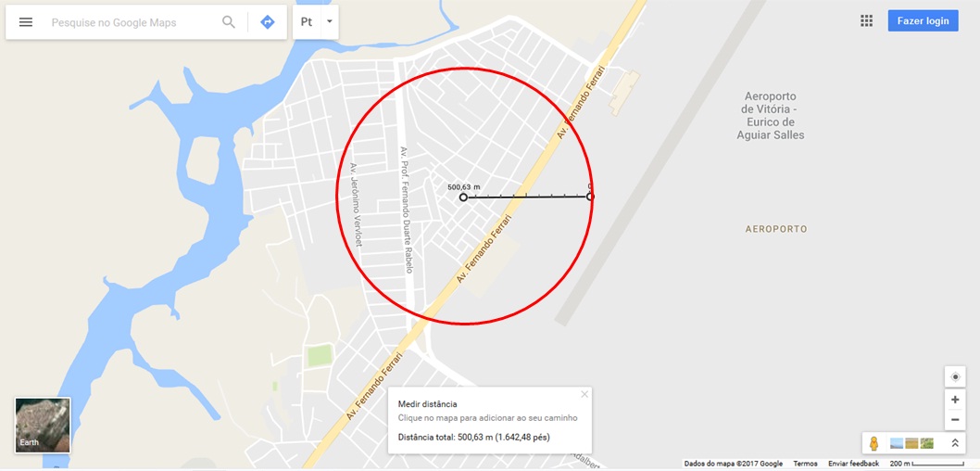Zoom out with the minus button

coord(955,420)
